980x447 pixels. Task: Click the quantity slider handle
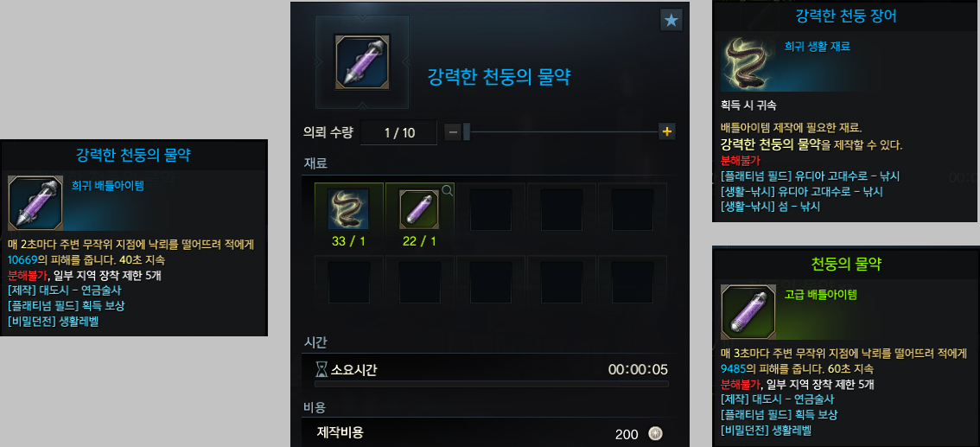click(x=467, y=132)
